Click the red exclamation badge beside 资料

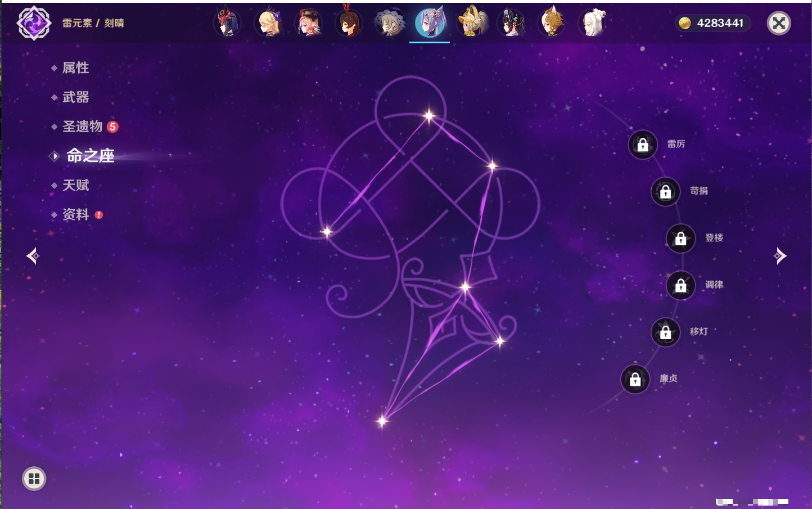(99, 215)
